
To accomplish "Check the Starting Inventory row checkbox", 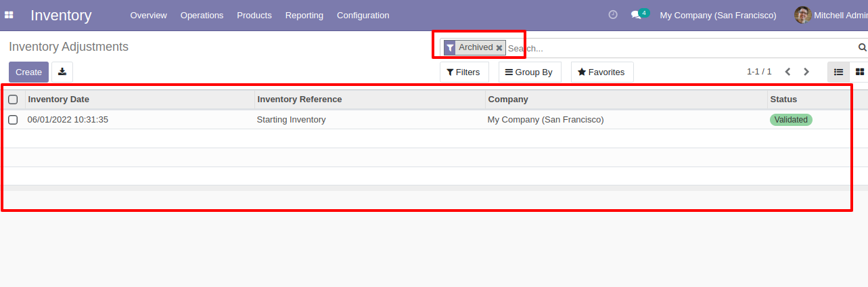I will pyautogui.click(x=13, y=120).
